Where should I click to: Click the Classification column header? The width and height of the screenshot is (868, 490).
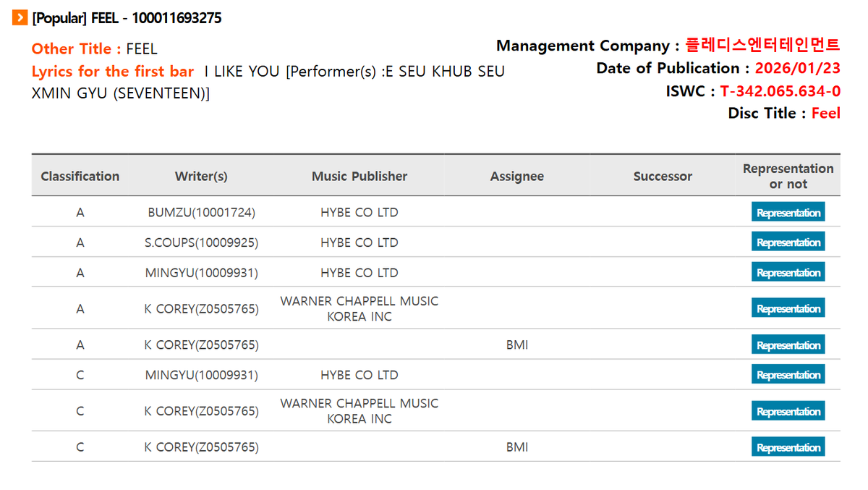(80, 176)
